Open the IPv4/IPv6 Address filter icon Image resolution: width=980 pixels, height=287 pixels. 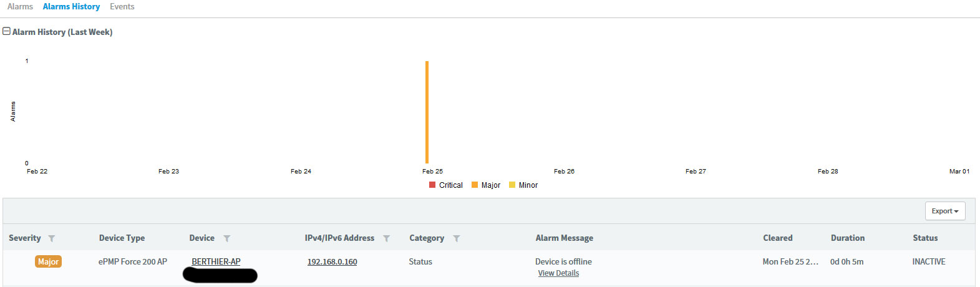point(387,238)
